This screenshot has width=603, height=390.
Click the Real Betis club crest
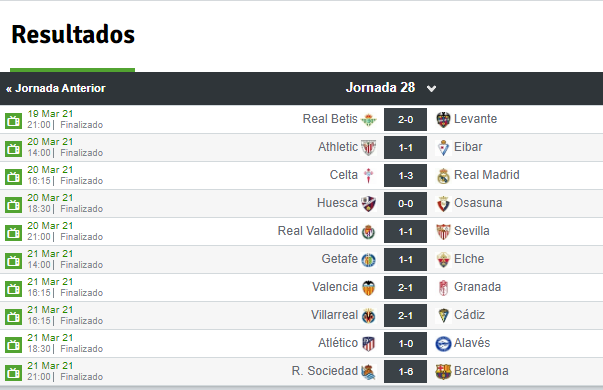[369, 120]
